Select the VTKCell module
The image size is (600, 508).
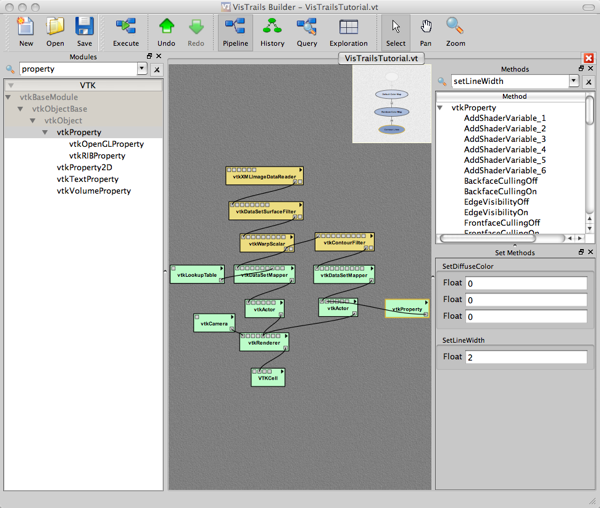[268, 378]
